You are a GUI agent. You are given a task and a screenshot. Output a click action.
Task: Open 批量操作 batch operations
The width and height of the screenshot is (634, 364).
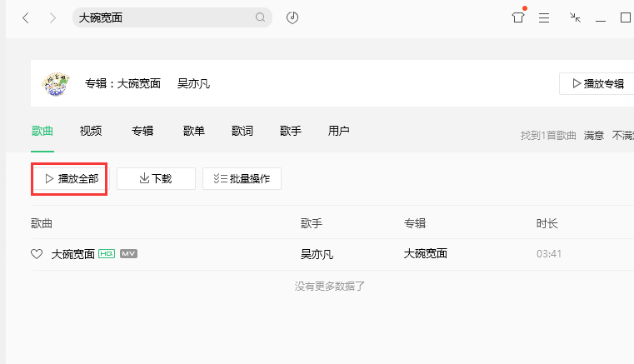click(x=242, y=178)
